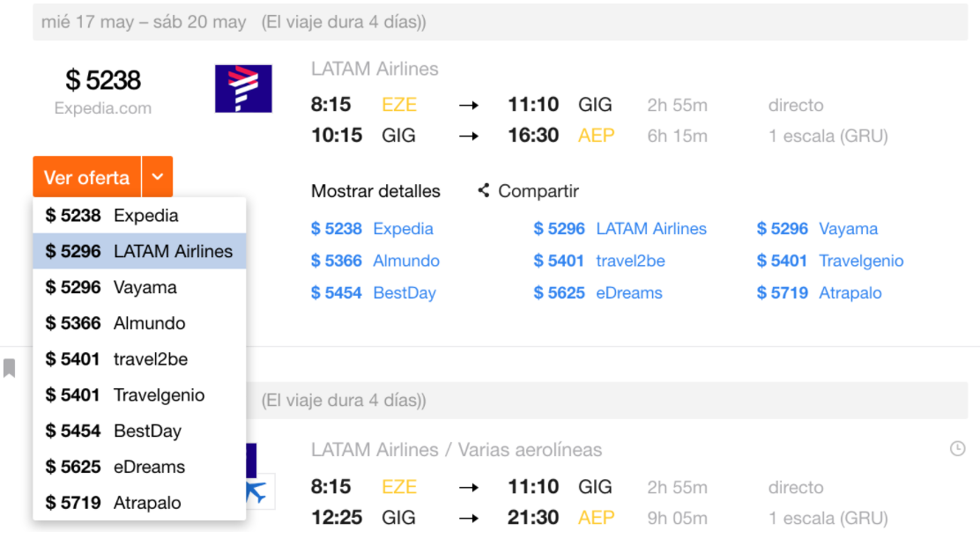Select Atrapalo $5719 dropdown option

139,503
